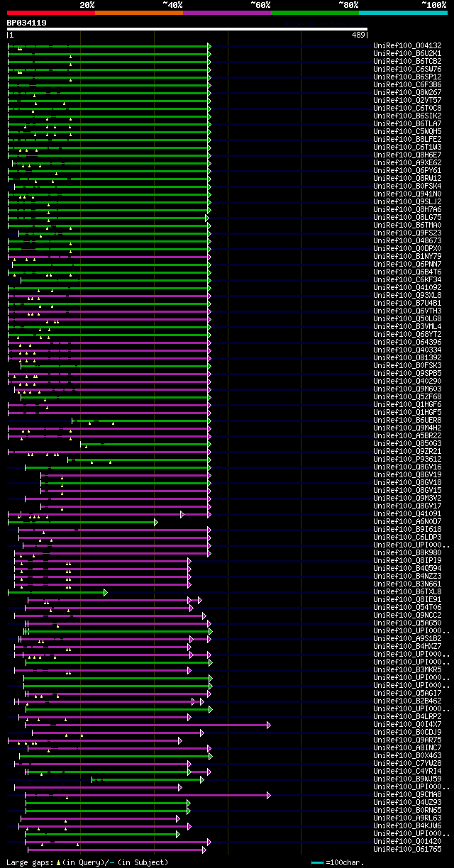The width and height of the screenshot is (454, 868).
Task: Open hit UniRef100_A8INC7
Action: [x=407, y=748]
